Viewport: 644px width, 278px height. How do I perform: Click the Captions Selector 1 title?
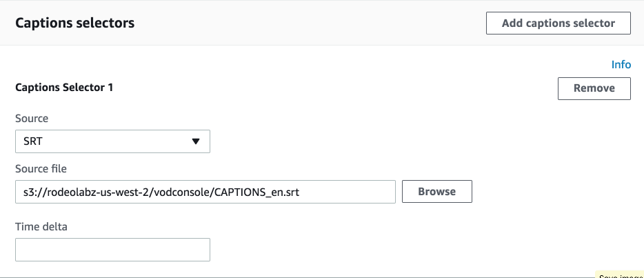64,88
